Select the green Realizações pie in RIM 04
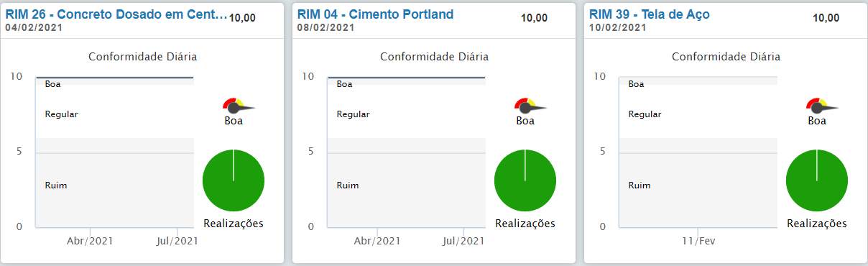868x266 pixels. pos(525,180)
